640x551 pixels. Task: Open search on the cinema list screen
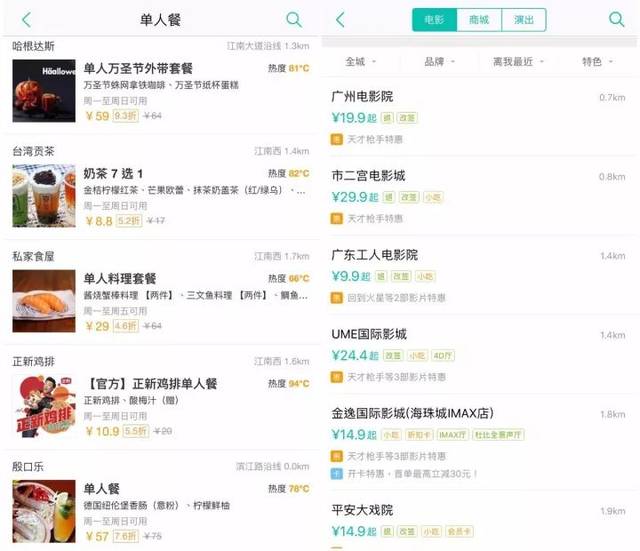616,20
